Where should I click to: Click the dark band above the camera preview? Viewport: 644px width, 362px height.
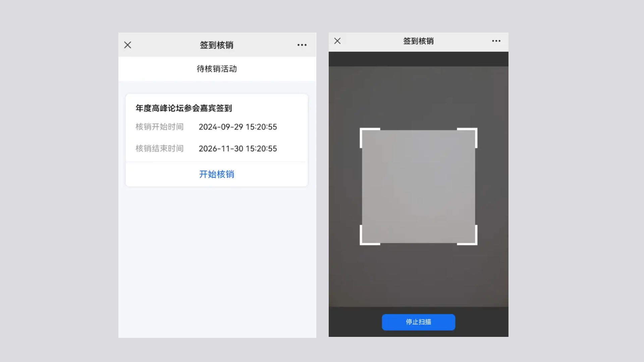pyautogui.click(x=418, y=59)
